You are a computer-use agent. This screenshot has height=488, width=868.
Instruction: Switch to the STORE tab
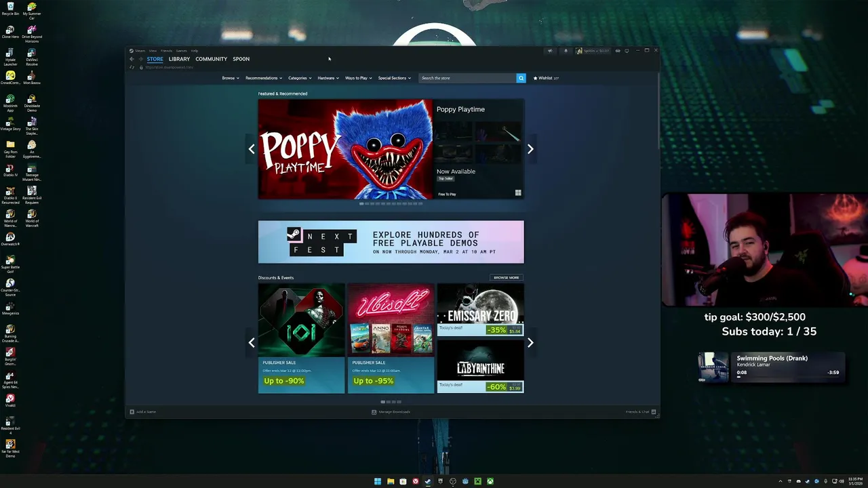tap(155, 59)
